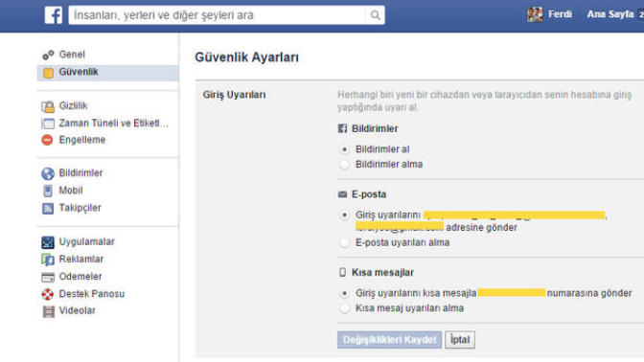Click the Destek Panosu lifebuoy icon

(x=48, y=294)
